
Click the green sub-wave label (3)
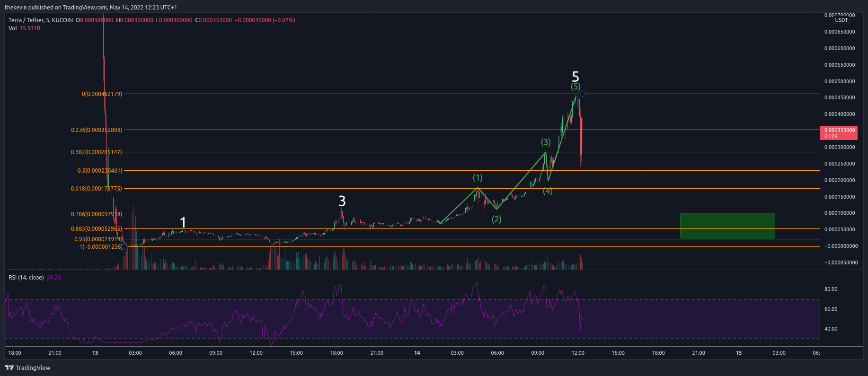tap(546, 142)
